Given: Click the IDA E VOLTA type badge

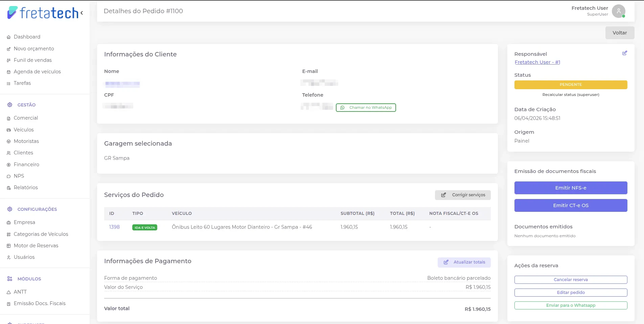Looking at the screenshot, I should pyautogui.click(x=145, y=227).
